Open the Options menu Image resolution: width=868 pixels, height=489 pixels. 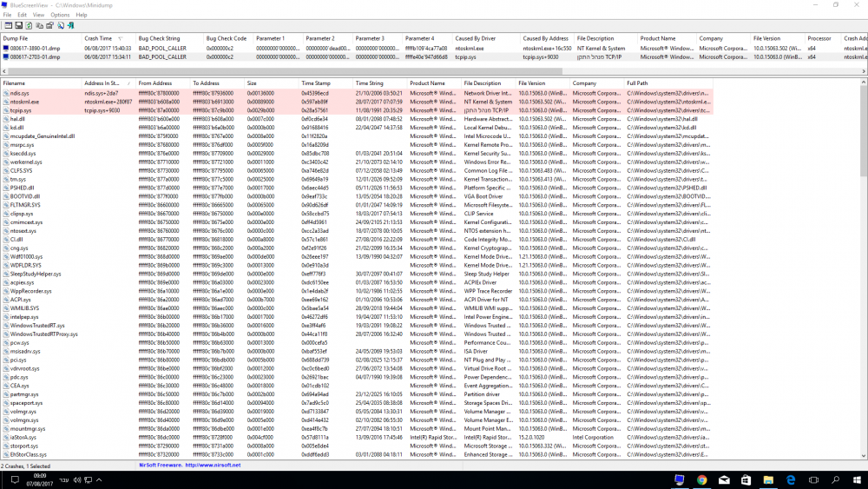(x=60, y=15)
